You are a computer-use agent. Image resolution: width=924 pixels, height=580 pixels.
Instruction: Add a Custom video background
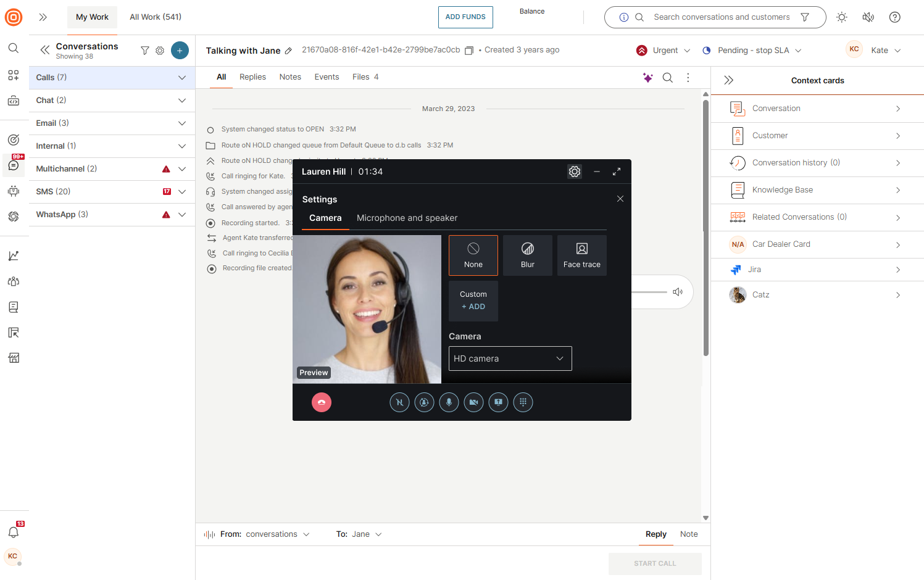coord(473,301)
